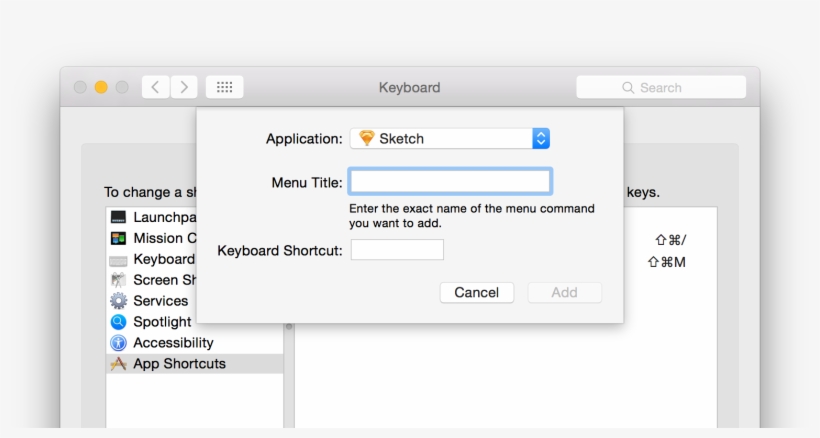Click inside the Menu Title text field
The image size is (820, 438).
tap(450, 181)
